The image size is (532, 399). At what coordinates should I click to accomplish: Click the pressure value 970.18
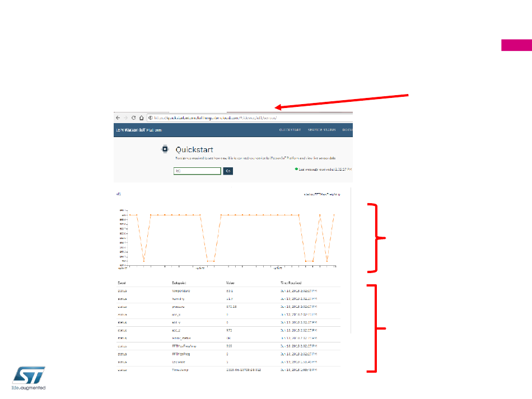coord(231,307)
